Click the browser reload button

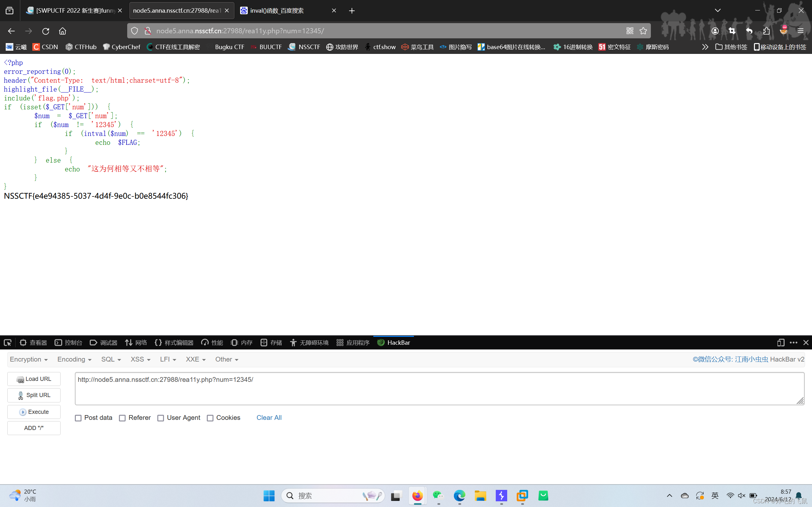[46, 31]
